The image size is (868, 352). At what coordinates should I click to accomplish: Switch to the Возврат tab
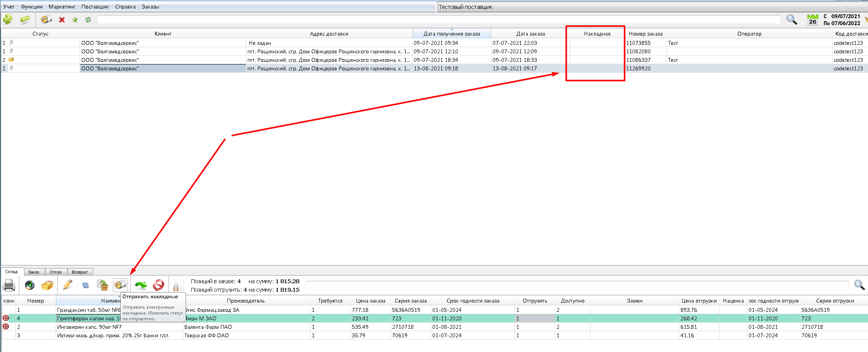pyautogui.click(x=80, y=272)
